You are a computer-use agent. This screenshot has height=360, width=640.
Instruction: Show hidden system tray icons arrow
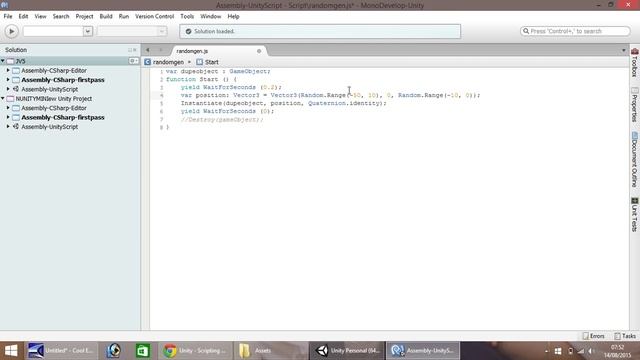pyautogui.click(x=547, y=351)
